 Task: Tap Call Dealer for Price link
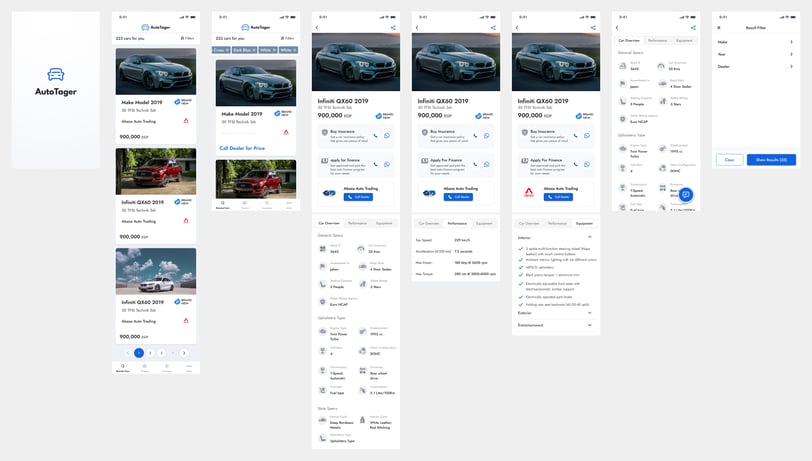[x=242, y=148]
